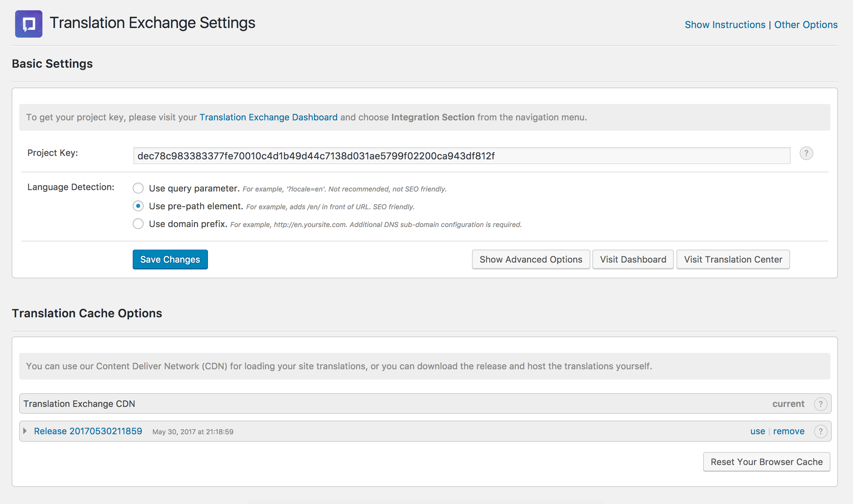Open help icon next to Project Key
853x504 pixels.
tap(806, 153)
